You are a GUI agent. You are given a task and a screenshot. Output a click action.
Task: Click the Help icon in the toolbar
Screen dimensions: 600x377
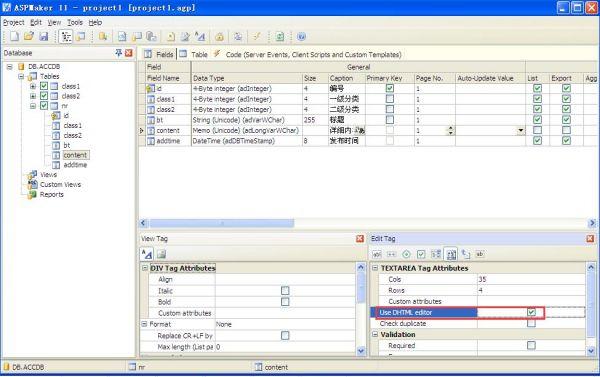click(301, 37)
